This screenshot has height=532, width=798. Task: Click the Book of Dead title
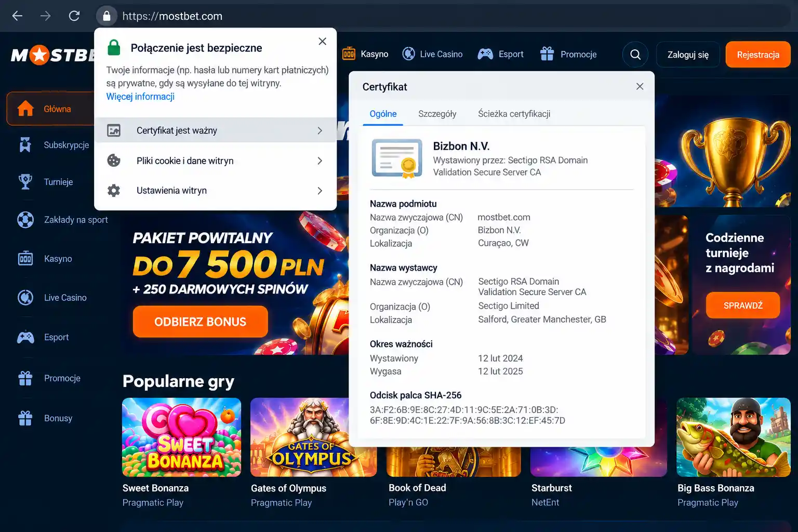click(417, 488)
